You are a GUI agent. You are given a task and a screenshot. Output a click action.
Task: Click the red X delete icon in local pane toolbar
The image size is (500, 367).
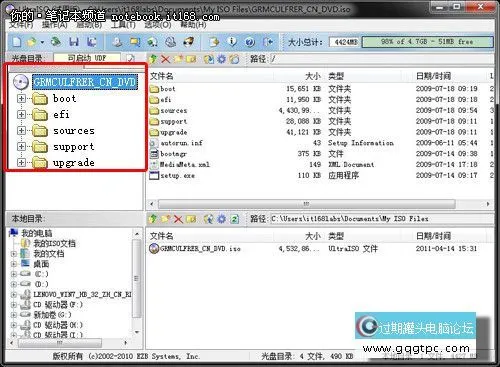[x=178, y=219]
